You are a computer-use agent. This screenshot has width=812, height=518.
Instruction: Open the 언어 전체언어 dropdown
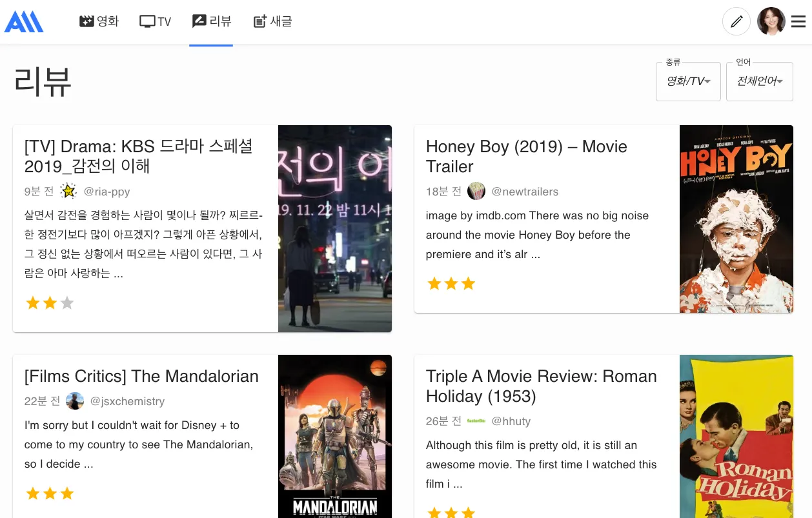[760, 81]
